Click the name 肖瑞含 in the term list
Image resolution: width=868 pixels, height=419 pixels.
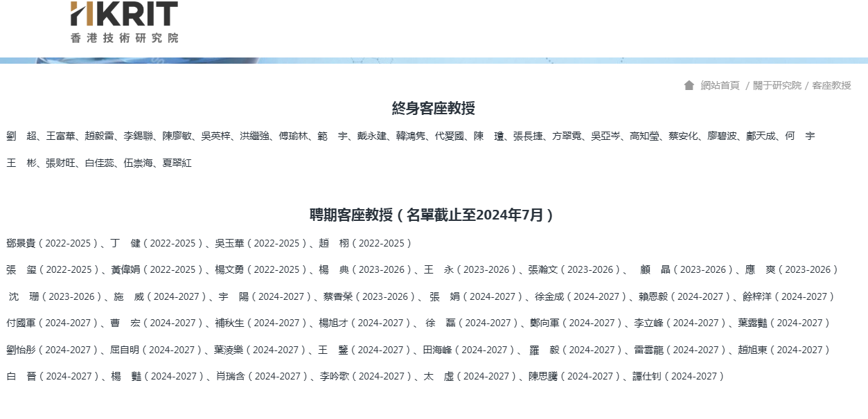click(x=229, y=376)
